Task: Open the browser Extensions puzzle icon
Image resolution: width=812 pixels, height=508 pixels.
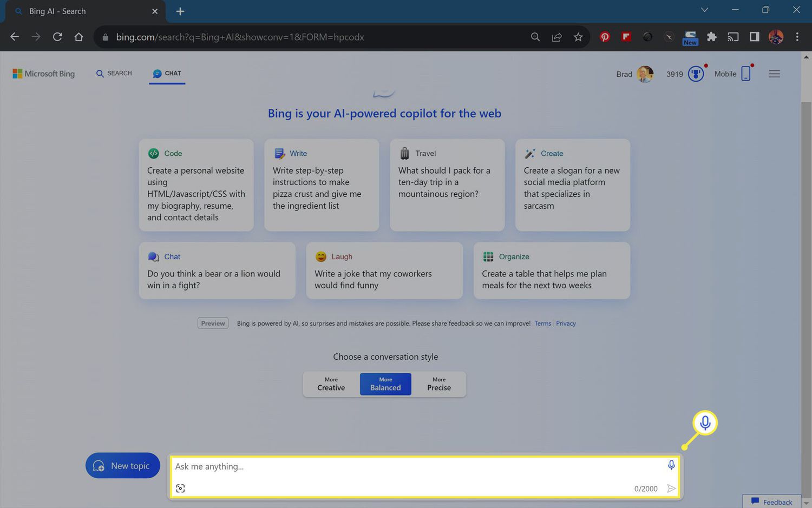Action: pos(711,37)
